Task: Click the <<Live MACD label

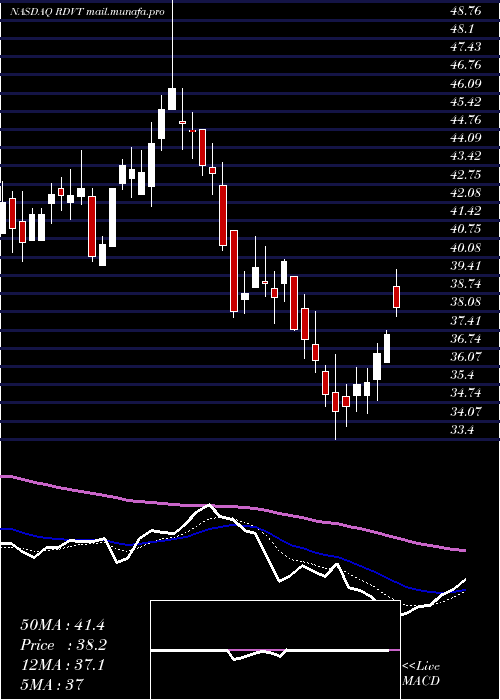Action: 421,674
